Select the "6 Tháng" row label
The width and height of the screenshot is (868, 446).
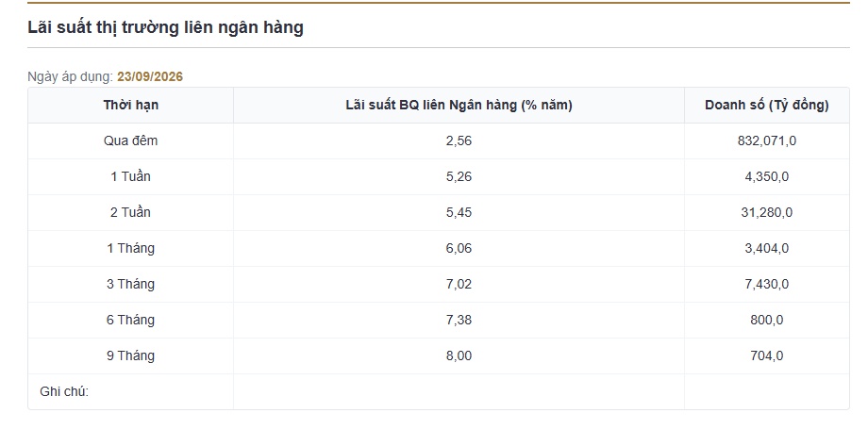click(x=130, y=320)
